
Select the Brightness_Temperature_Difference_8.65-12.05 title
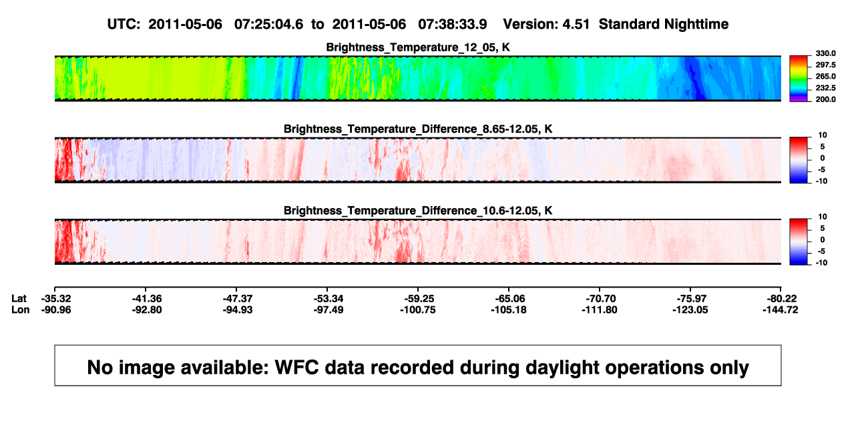418,129
